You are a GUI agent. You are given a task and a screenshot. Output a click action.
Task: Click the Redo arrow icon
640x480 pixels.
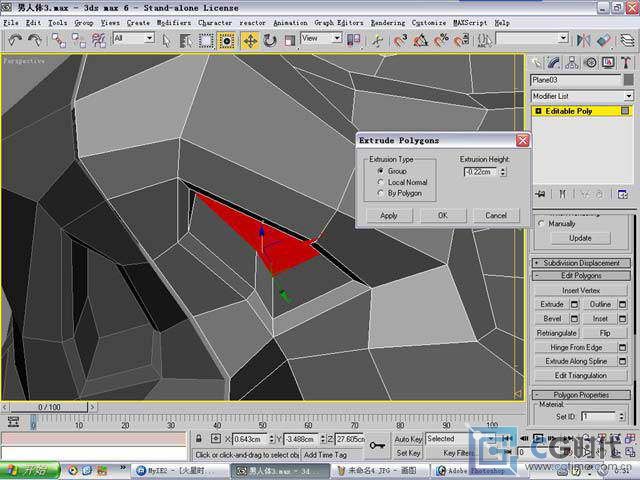(x=35, y=40)
